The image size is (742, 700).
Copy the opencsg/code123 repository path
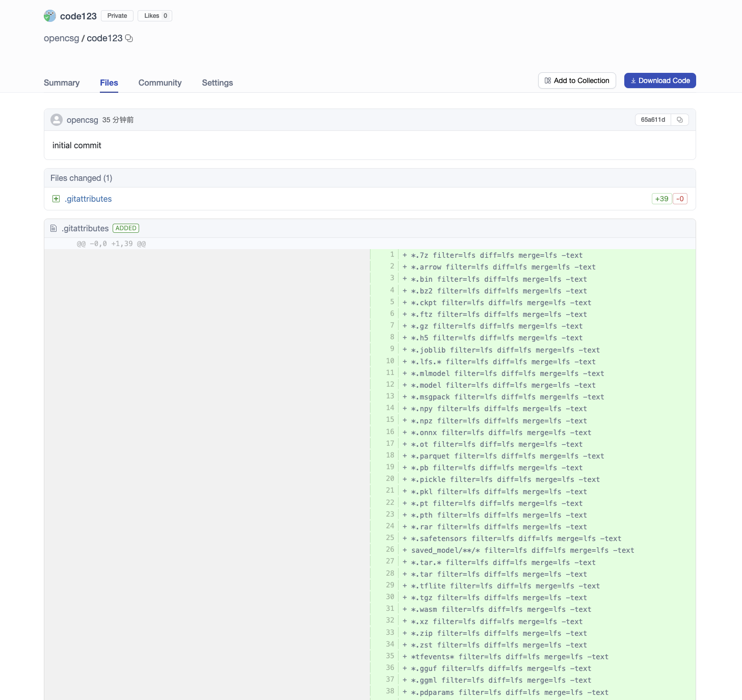point(129,38)
